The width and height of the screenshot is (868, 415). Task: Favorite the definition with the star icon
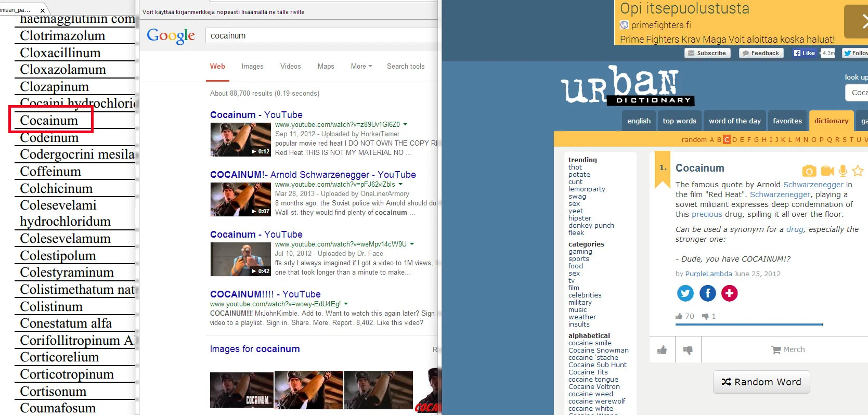858,171
